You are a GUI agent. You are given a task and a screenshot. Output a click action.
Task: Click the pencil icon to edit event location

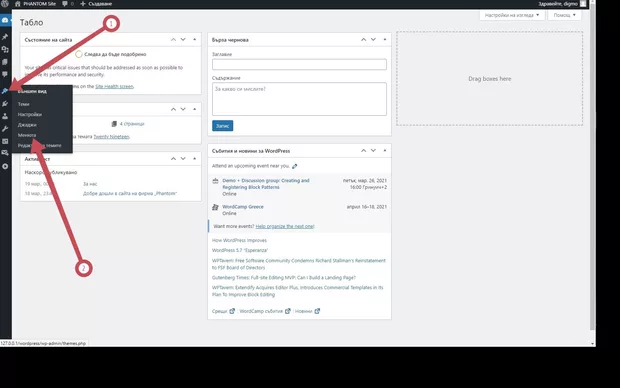(x=295, y=166)
